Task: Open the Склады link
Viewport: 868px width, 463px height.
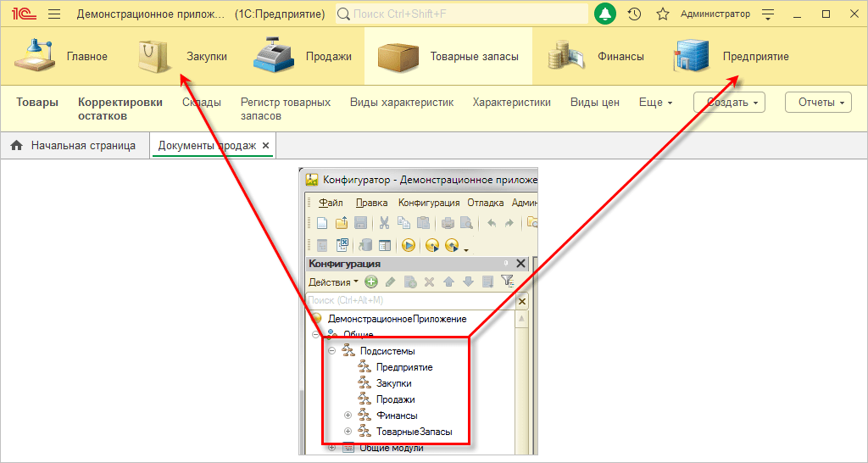Action: coord(202,103)
